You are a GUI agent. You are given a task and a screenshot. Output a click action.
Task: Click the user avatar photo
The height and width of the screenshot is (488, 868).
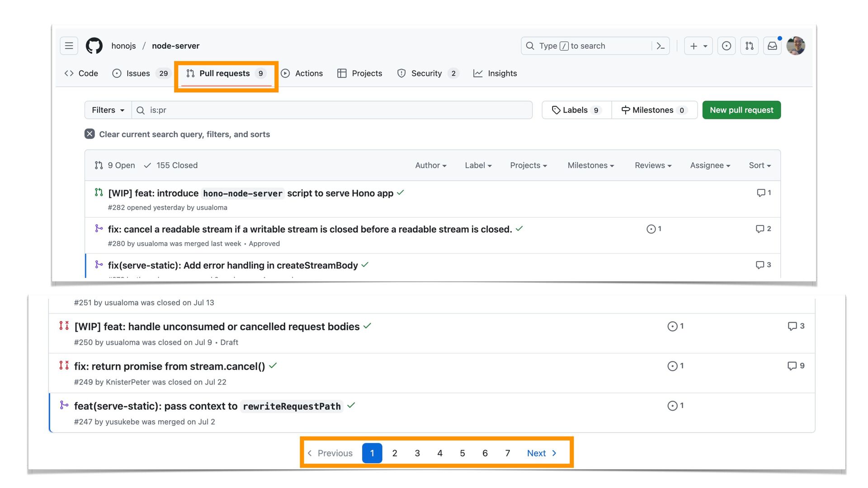796,46
